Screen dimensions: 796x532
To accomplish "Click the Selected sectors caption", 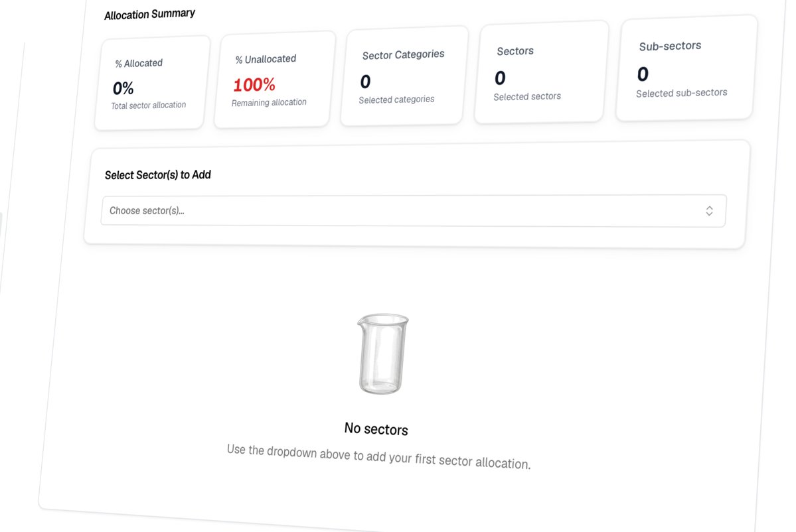I will (x=527, y=96).
